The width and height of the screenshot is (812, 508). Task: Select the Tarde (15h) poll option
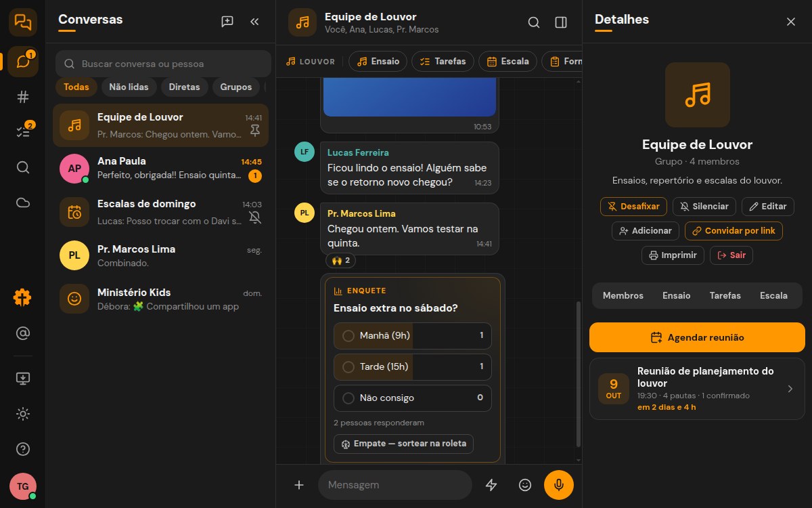pyautogui.click(x=413, y=366)
